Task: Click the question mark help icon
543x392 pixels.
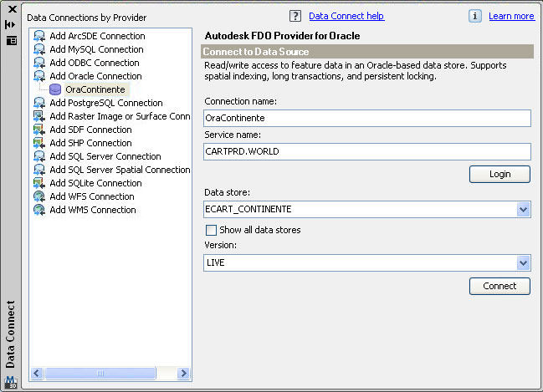Action: (x=295, y=16)
